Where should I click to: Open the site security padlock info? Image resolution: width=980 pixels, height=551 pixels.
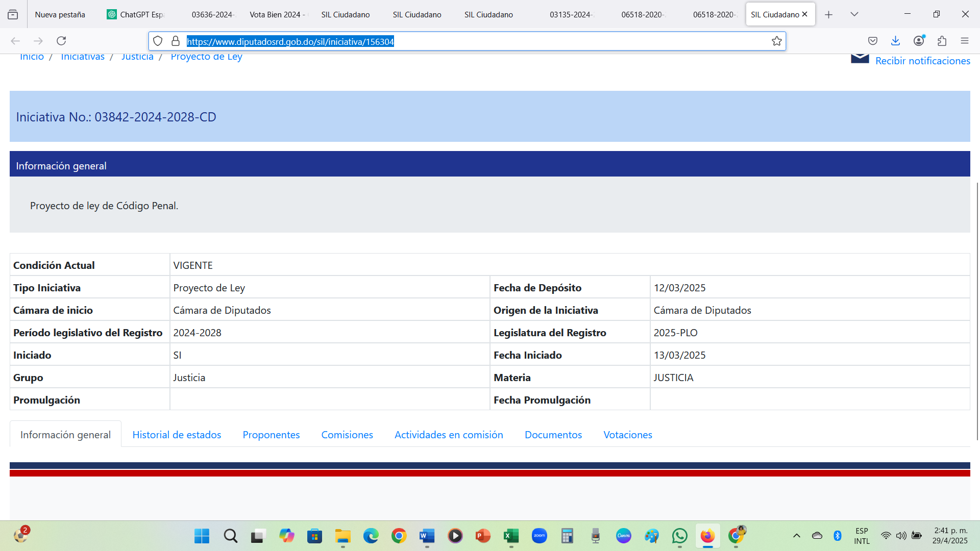(x=176, y=41)
